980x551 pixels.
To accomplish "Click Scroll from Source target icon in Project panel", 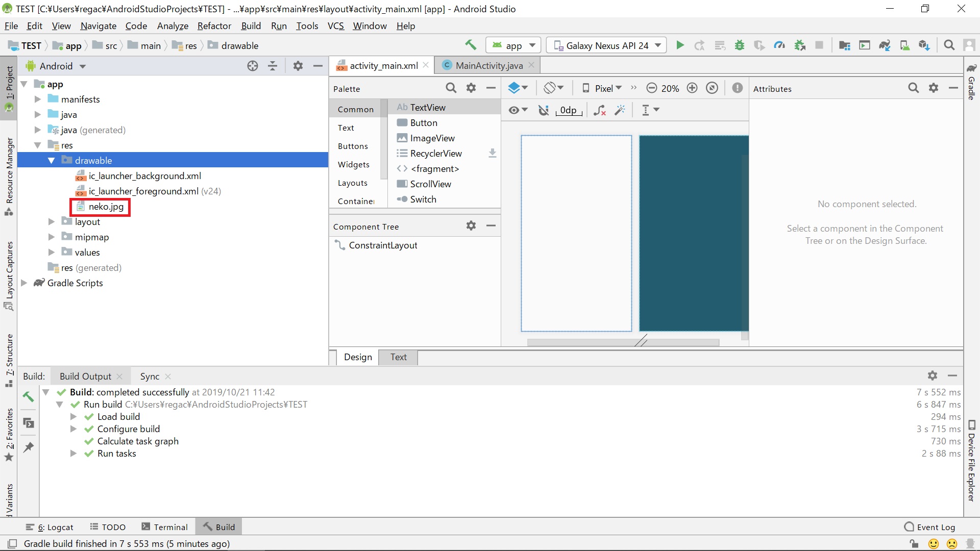I will [x=253, y=66].
